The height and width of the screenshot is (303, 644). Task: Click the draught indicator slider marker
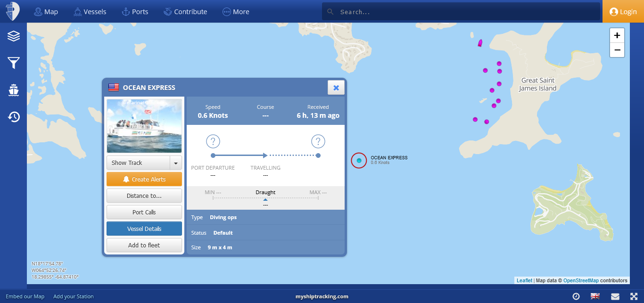(x=265, y=199)
